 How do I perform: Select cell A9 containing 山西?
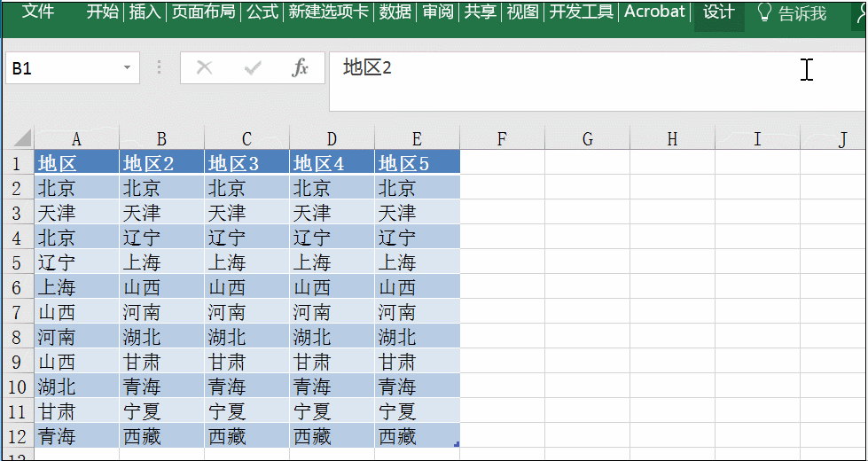(76, 362)
